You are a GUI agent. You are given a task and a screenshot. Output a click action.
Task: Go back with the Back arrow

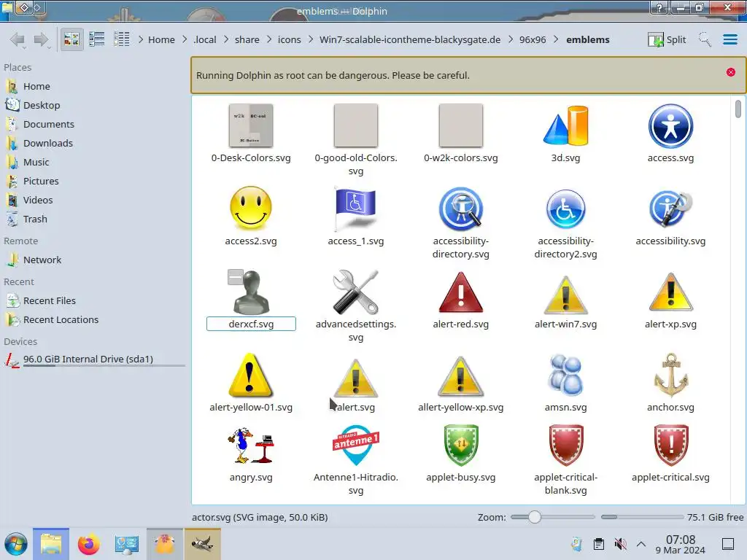18,39
